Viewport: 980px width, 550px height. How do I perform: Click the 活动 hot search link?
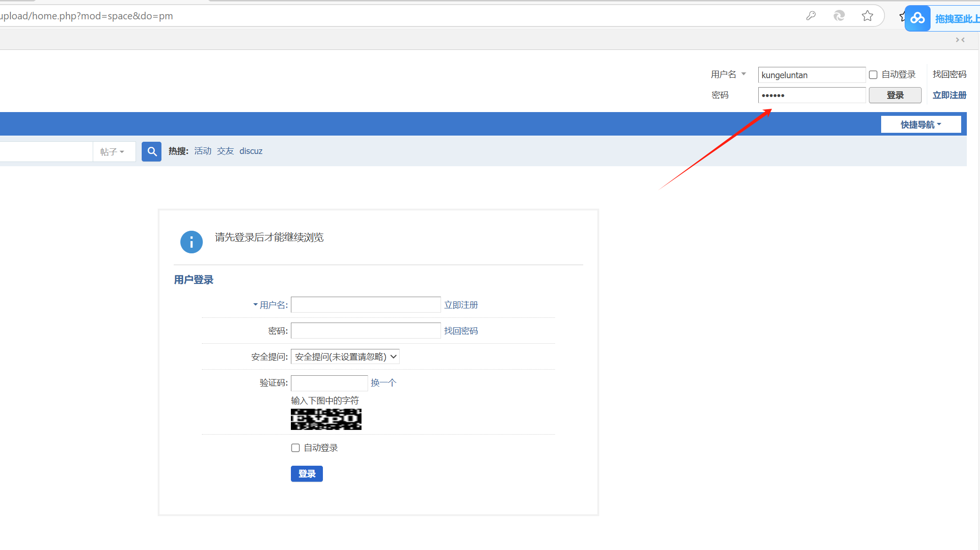202,151
